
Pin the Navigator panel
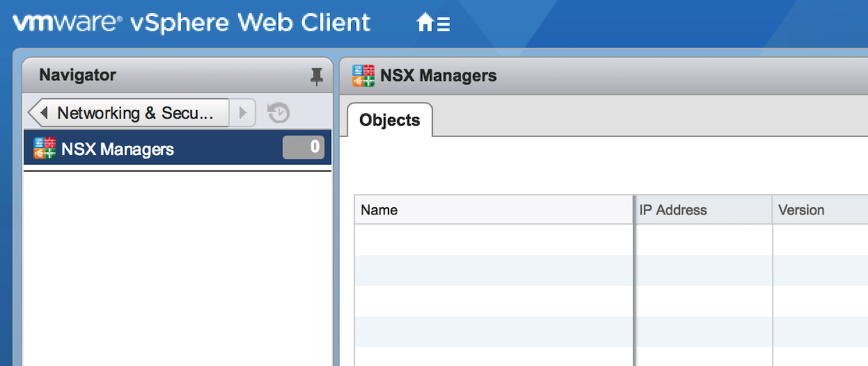coord(317,76)
